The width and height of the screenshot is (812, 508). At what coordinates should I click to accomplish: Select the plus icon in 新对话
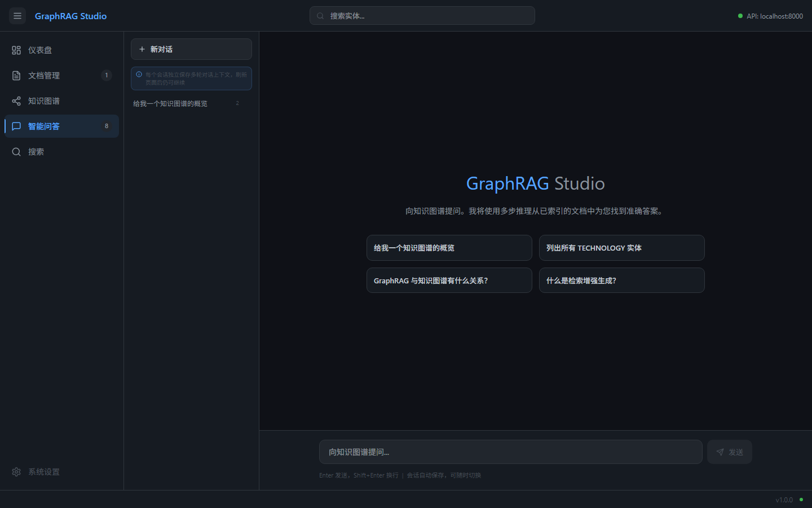coord(142,49)
